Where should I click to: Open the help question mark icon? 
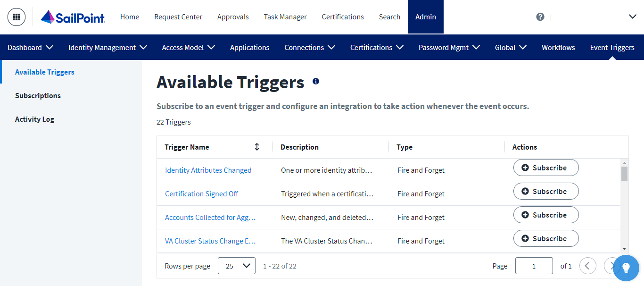click(540, 17)
